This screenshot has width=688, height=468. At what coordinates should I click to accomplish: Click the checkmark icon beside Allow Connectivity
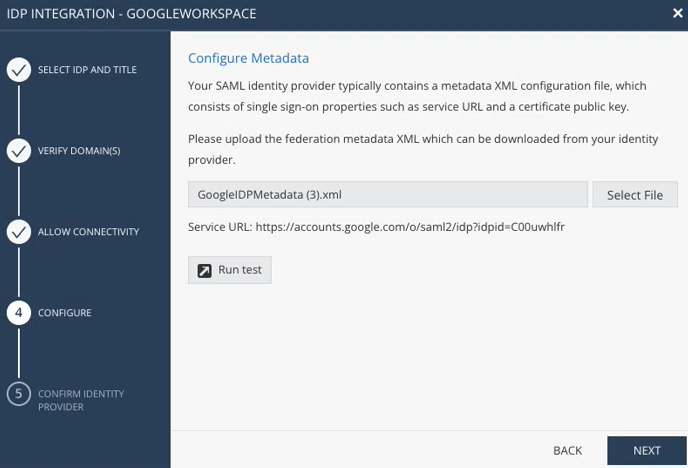[x=18, y=232]
